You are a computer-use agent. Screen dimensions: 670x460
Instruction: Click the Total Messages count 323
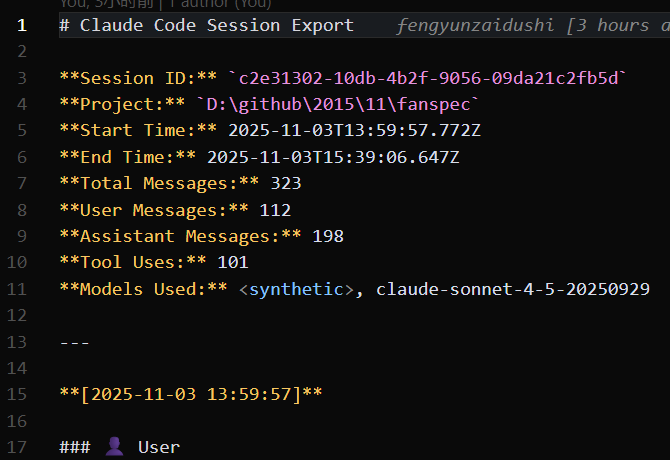pyautogui.click(x=285, y=183)
